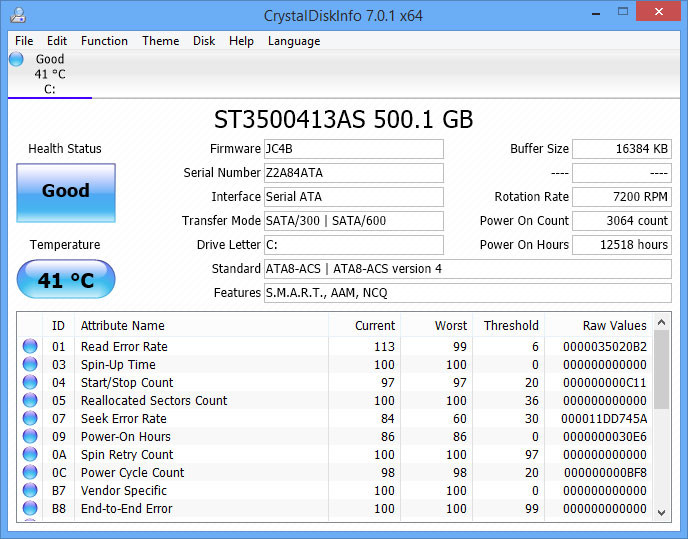Click the status orb for Spin Retry Count

tap(30, 454)
